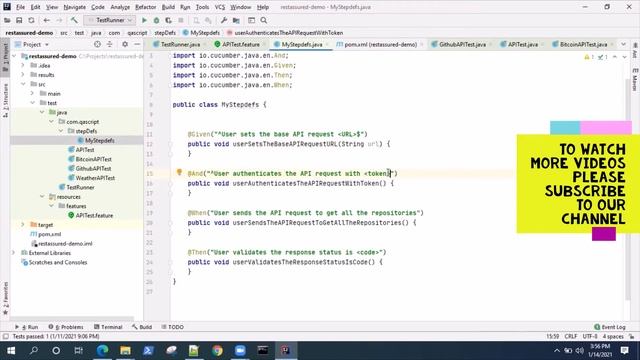This screenshot has height=360, width=640.
Task: Click CRLF line separator in status bar
Action: pyautogui.click(x=571, y=336)
